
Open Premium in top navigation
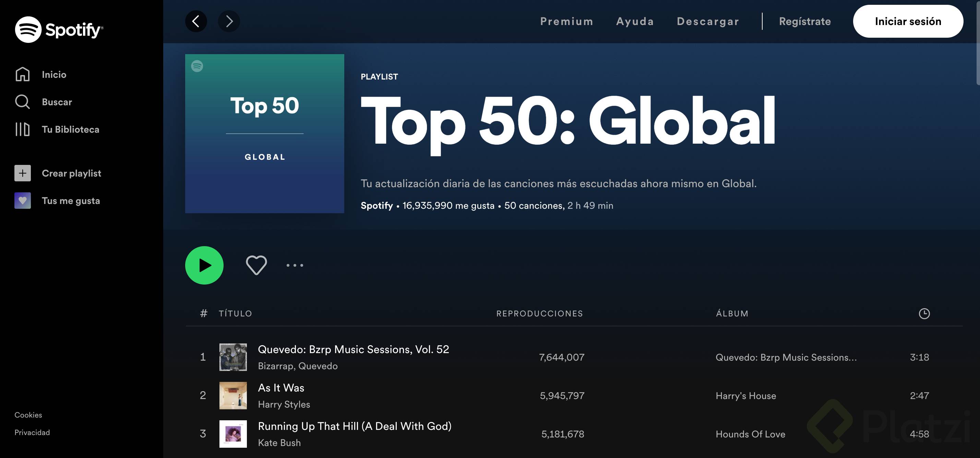pos(566,21)
